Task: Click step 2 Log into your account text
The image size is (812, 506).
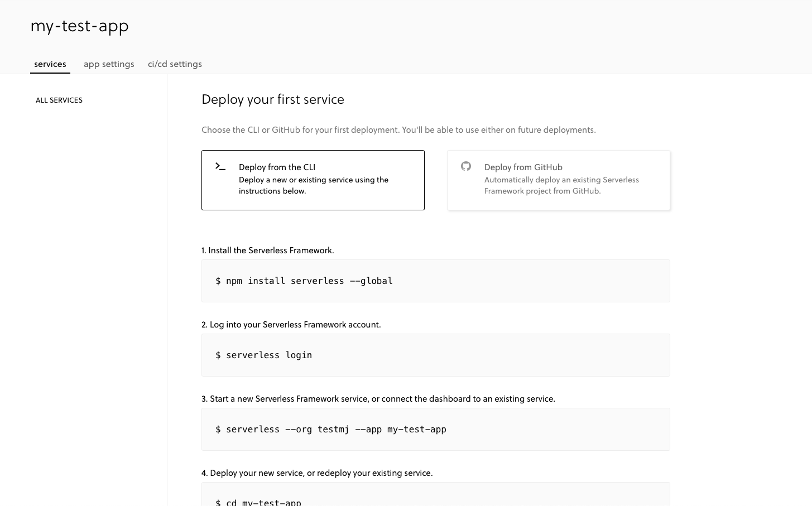Action: [291, 325]
